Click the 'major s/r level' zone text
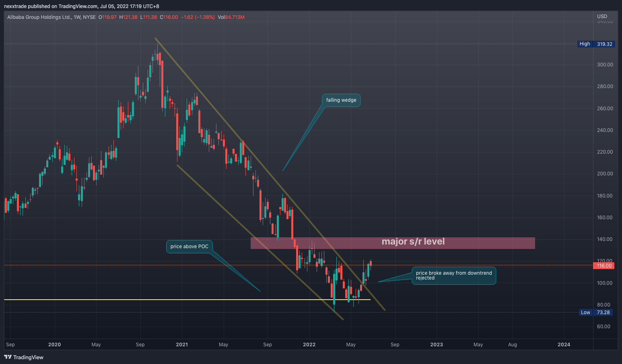This screenshot has height=364, width=622. click(x=413, y=241)
